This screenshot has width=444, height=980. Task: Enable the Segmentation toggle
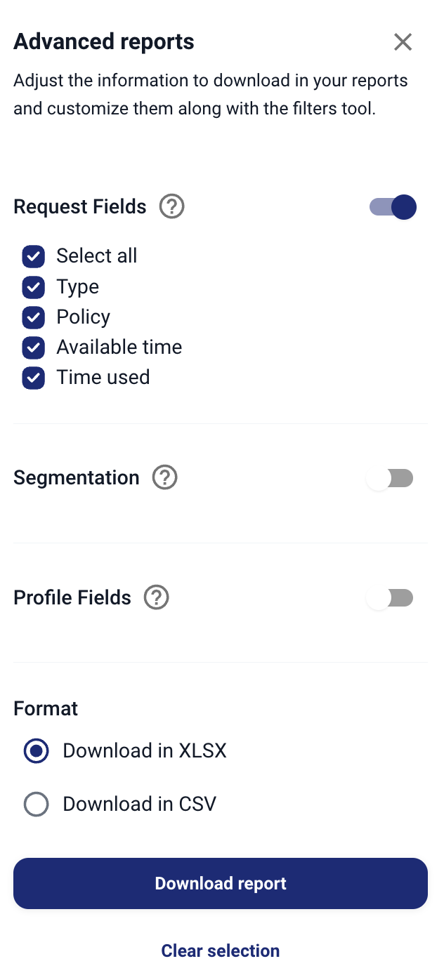(390, 479)
